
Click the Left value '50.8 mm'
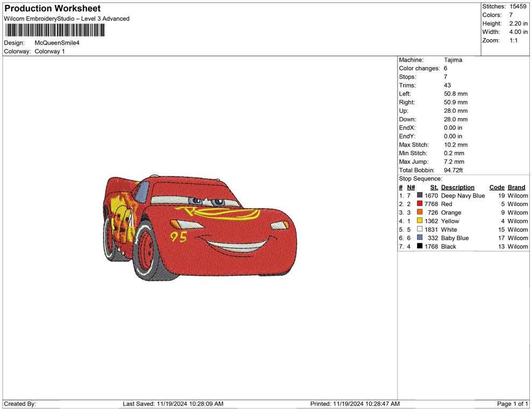[x=456, y=94]
